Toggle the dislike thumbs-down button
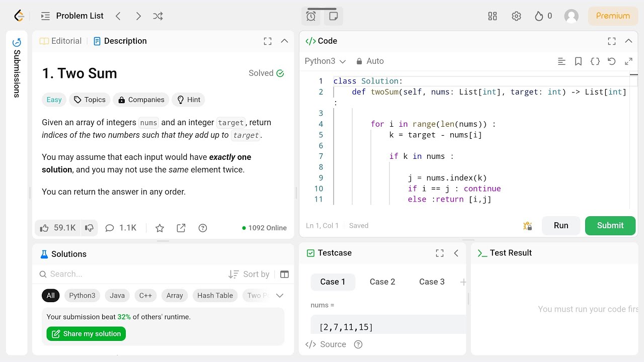This screenshot has height=362, width=644. pos(90,228)
